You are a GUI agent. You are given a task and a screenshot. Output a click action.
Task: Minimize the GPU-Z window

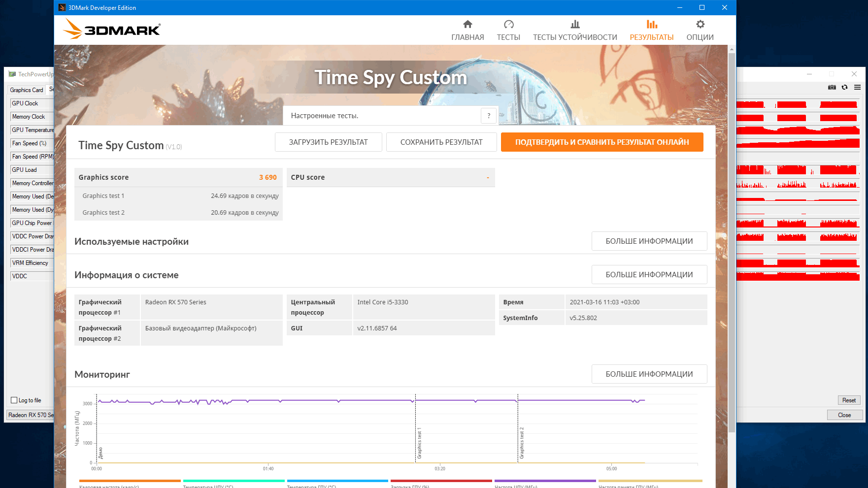pos(809,74)
